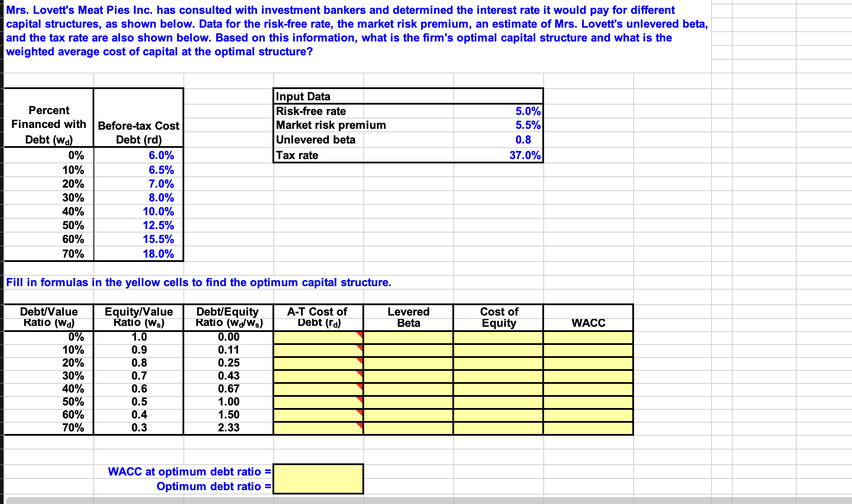Click the Levered Beta cell in the 10% row
Screen dimensions: 852x504
click(408, 350)
